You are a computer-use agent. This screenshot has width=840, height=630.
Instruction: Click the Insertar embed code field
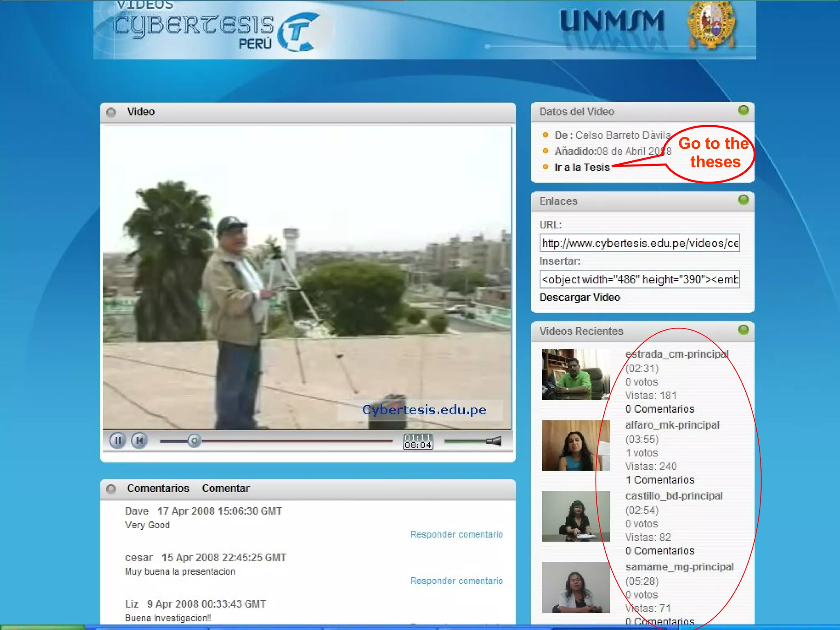point(639,279)
